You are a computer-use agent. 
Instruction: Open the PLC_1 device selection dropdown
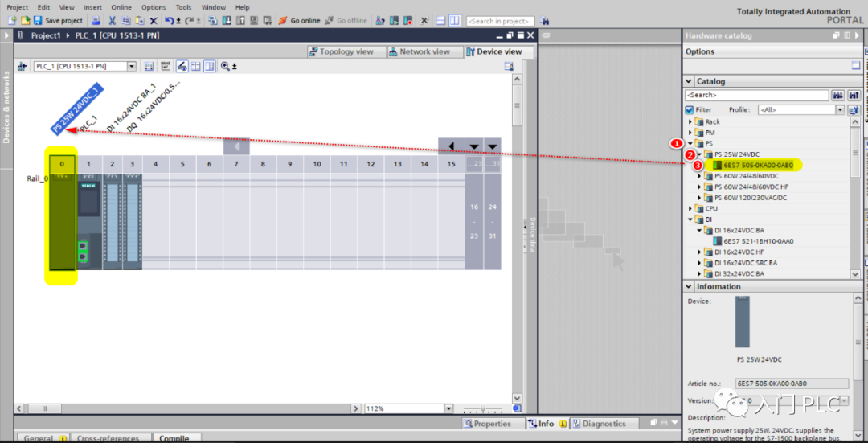coord(132,67)
